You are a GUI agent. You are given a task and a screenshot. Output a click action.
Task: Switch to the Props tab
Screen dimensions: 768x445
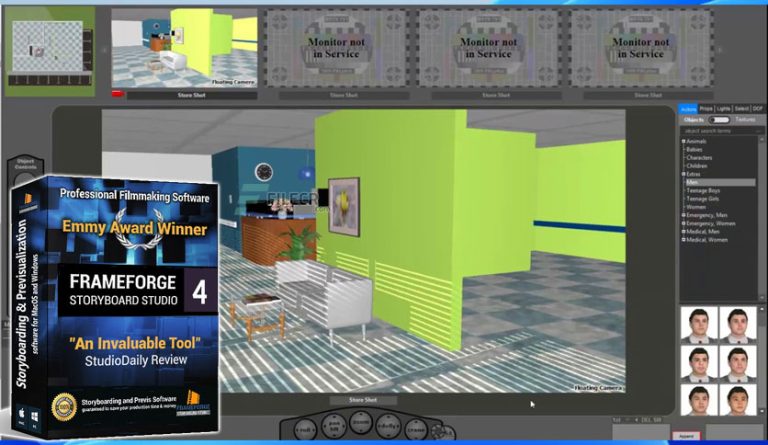point(706,109)
